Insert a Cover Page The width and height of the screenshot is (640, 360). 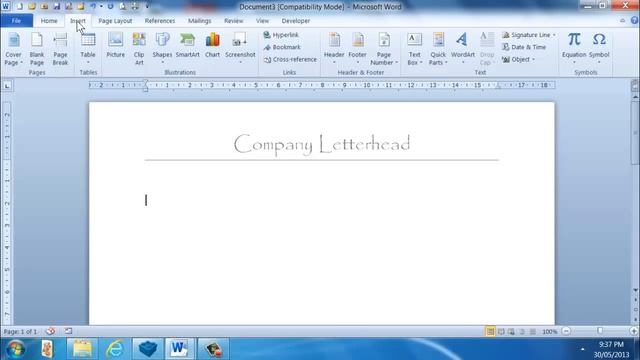13,49
